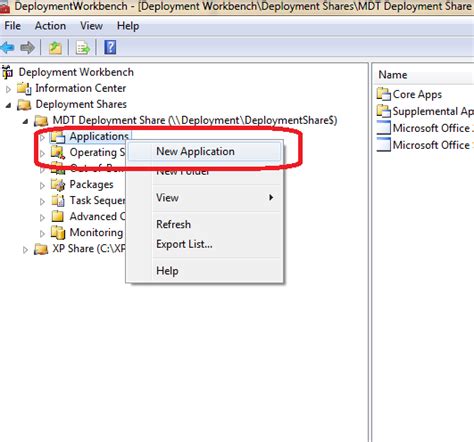Expand the Packages node arrow

pyautogui.click(x=42, y=185)
